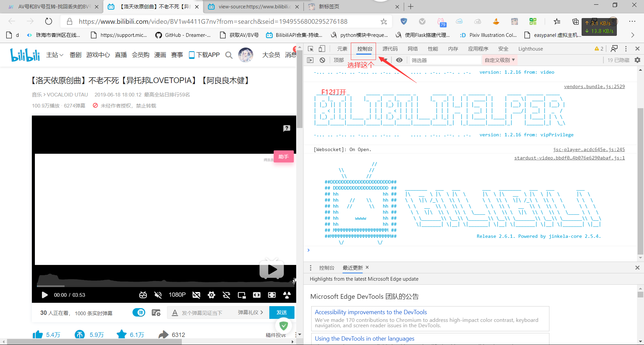This screenshot has width=644, height=345.
Task: Open the DevTools more options menu
Action: [x=626, y=49]
